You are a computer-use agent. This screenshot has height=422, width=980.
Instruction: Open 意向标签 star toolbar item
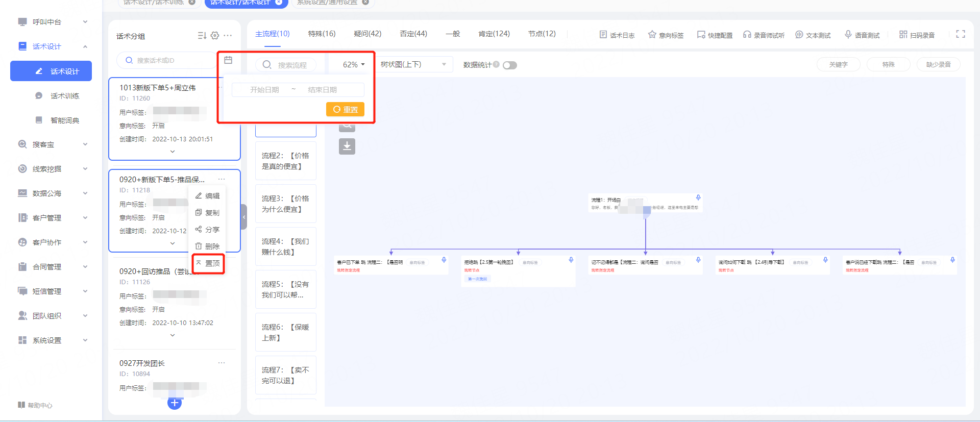[x=666, y=35]
